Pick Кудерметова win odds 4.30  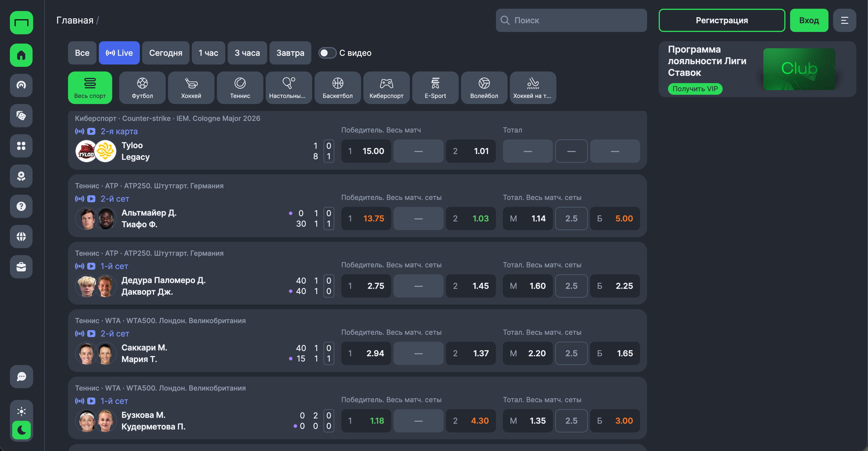(x=471, y=421)
